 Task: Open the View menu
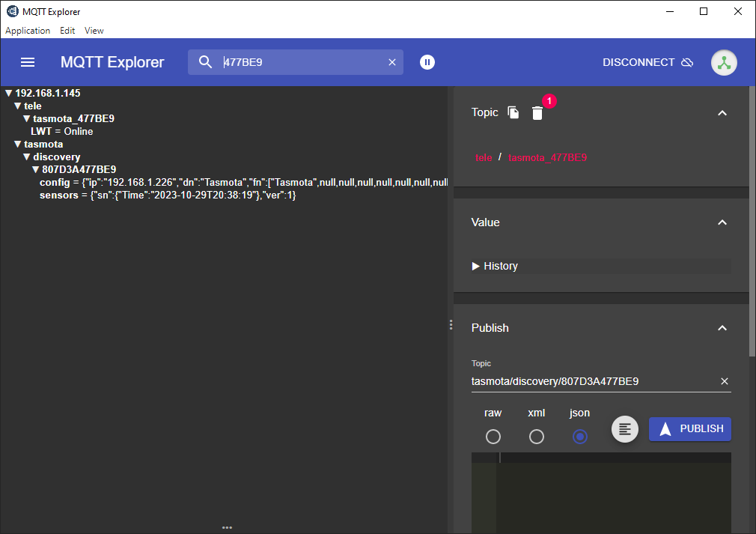click(x=94, y=31)
